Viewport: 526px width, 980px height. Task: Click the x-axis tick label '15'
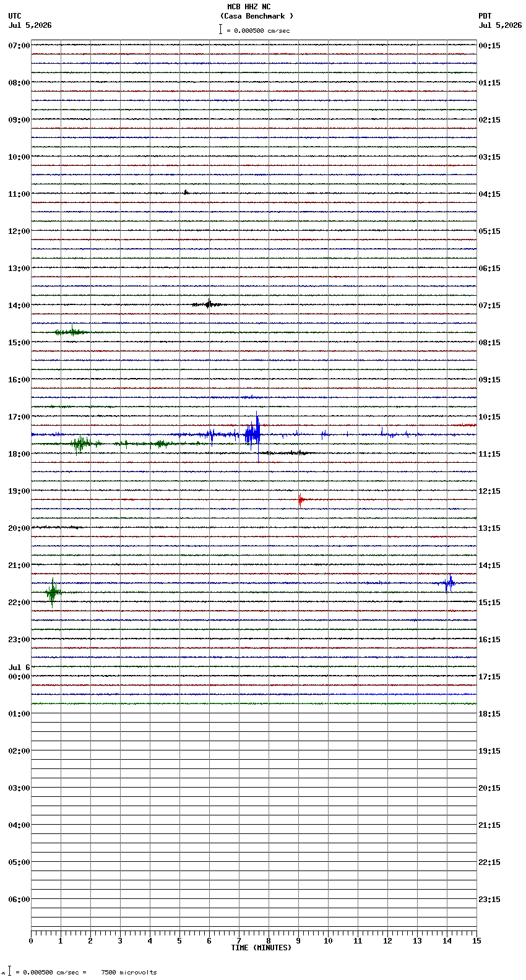coord(476,941)
